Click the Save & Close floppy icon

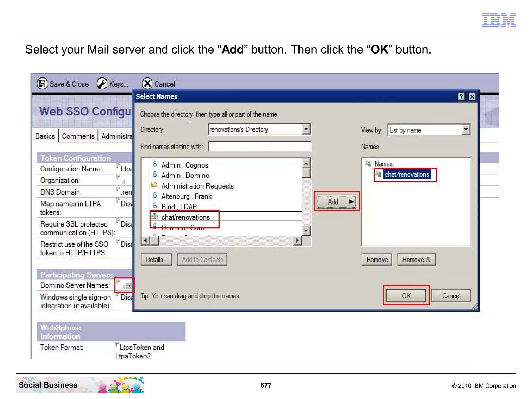(42, 84)
